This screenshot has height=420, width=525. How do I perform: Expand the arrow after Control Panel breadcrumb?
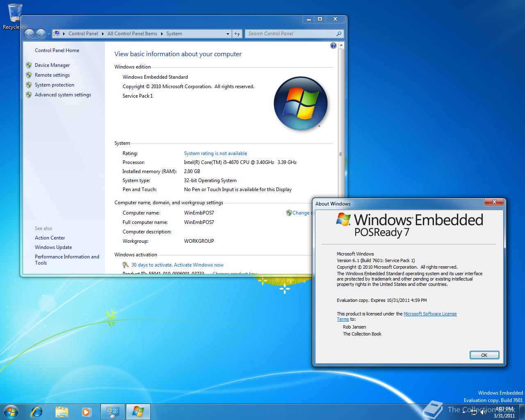[x=103, y=34]
